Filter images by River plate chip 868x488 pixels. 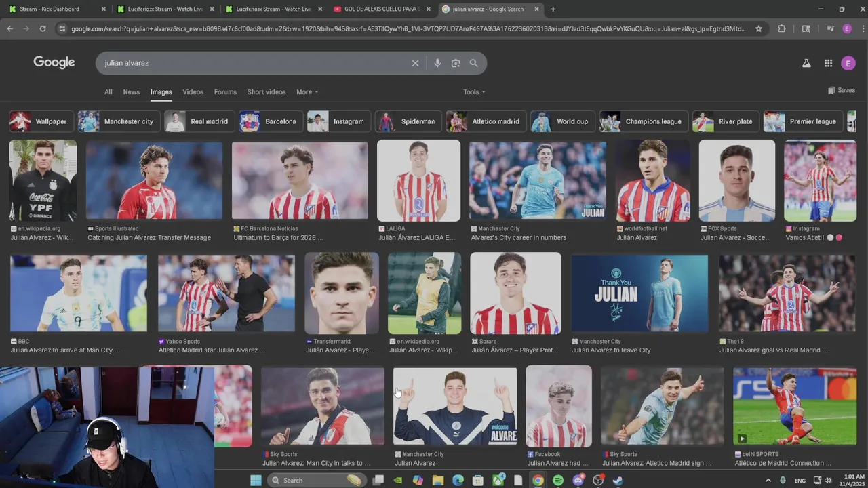tap(726, 121)
